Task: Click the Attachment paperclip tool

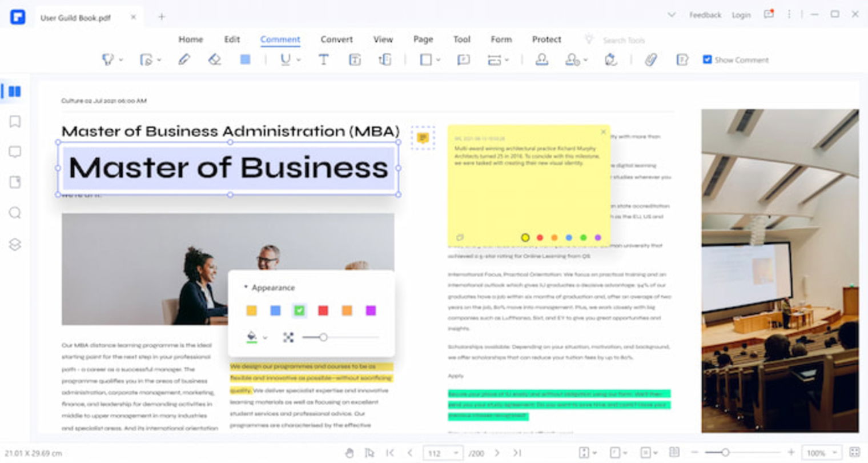Action: 650,59
